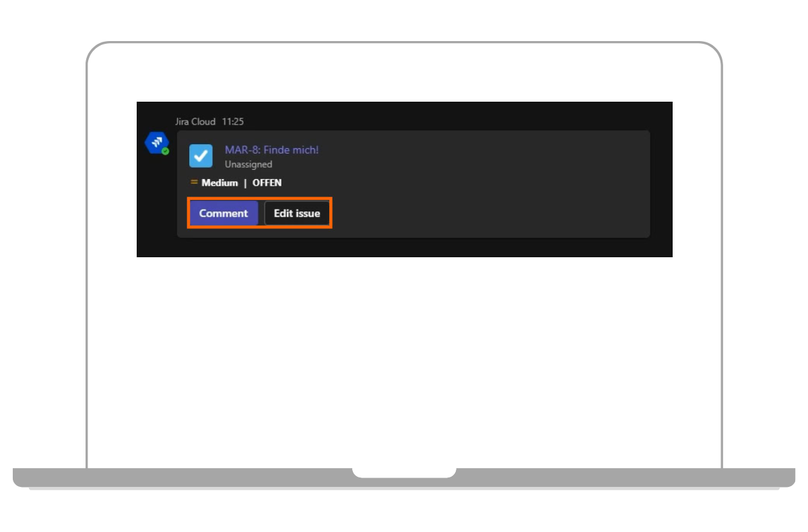The height and width of the screenshot is (532, 808).
Task: Click the 11:25 message timestamp
Action: (x=233, y=122)
